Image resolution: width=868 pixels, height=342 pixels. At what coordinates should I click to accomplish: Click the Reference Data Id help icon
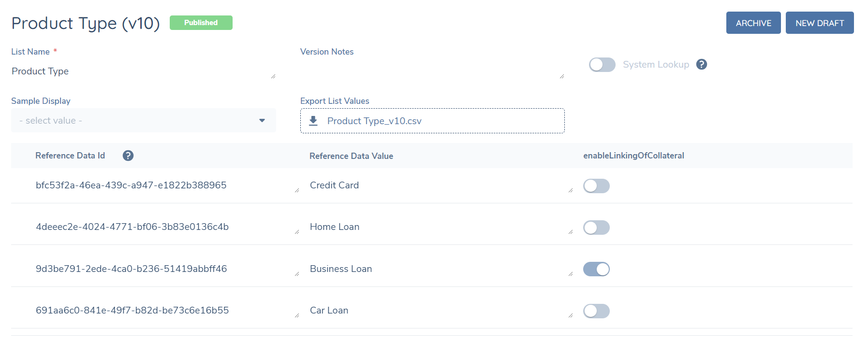click(x=128, y=156)
